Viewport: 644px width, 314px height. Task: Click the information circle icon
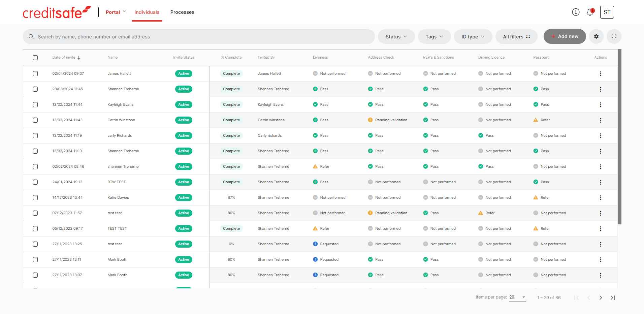(576, 12)
